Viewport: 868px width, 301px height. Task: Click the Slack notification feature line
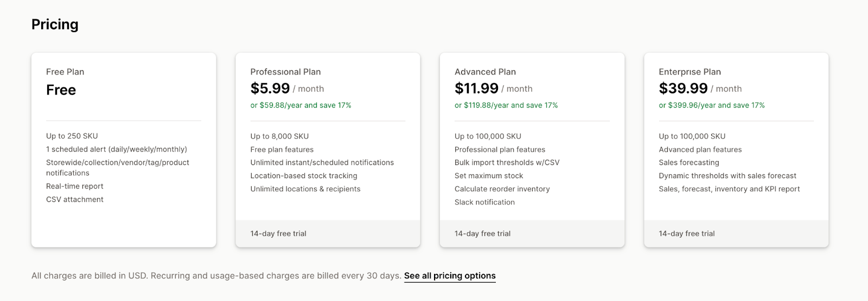pyautogui.click(x=484, y=202)
